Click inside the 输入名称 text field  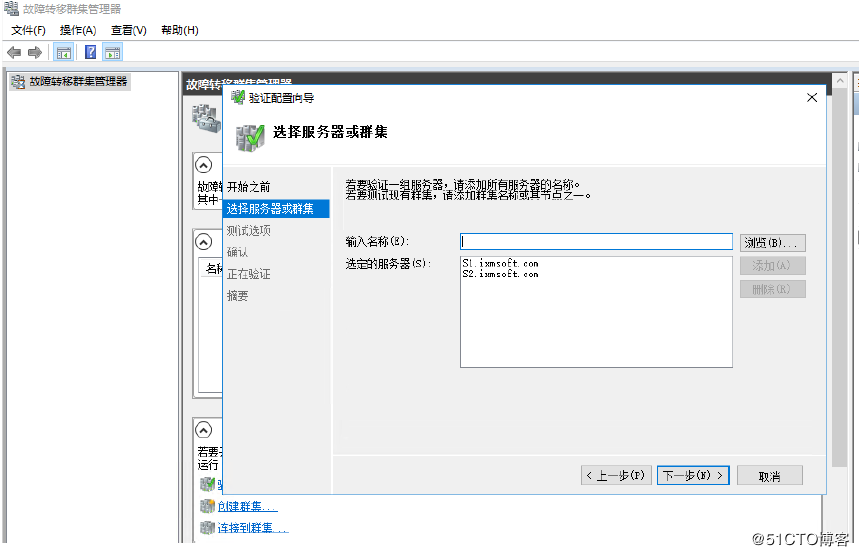pos(596,242)
